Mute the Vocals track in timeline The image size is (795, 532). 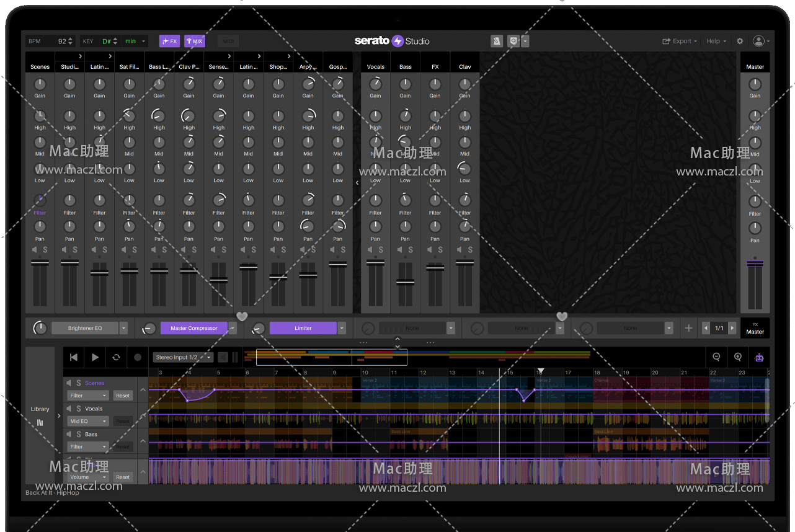click(69, 409)
